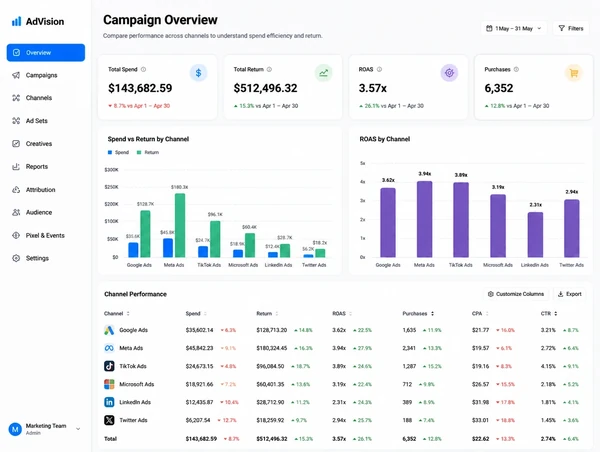This screenshot has width=600, height=452.
Task: Click the target icon on ROAS card
Action: coord(449,73)
